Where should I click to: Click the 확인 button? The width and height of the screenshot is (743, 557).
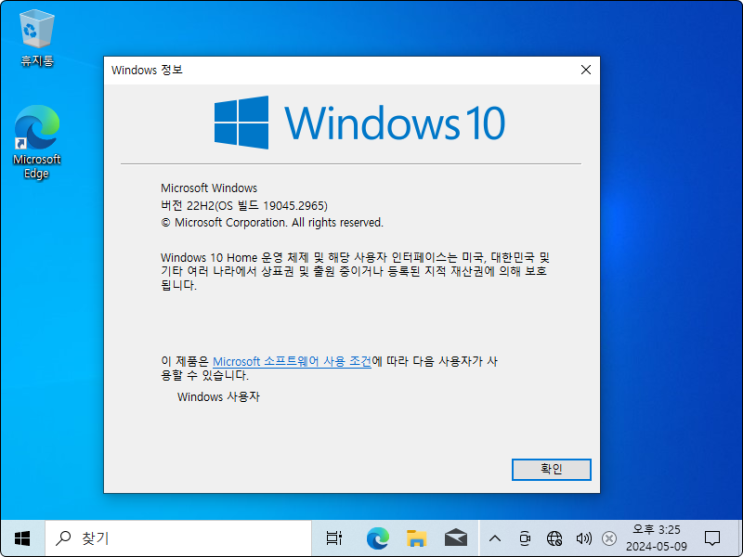[551, 469]
